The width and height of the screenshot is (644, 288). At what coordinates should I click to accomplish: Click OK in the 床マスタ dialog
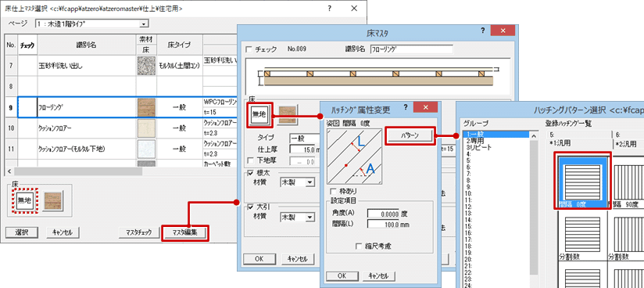[x=259, y=259]
